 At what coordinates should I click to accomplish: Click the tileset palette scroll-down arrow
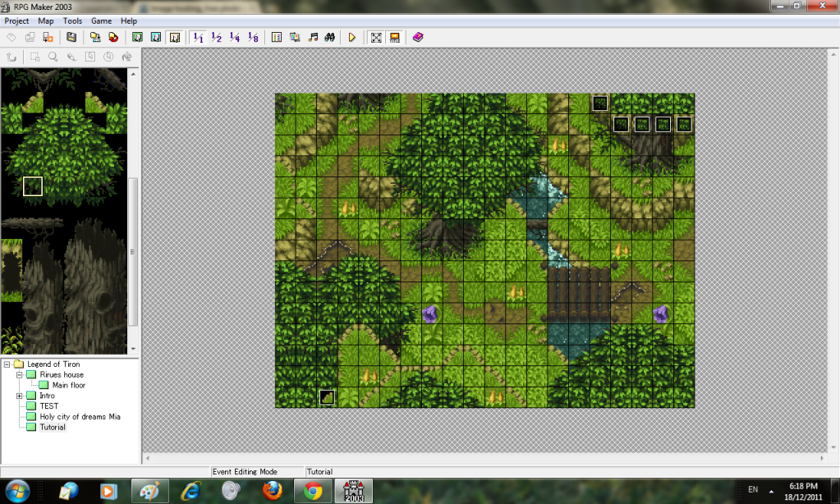[133, 349]
